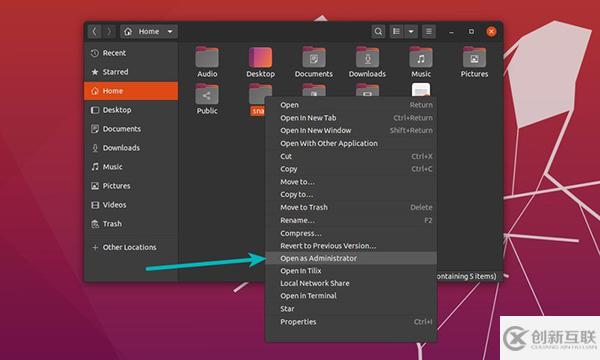The image size is (600, 360).
Task: Choose Open In New Tab
Action: click(x=351, y=118)
